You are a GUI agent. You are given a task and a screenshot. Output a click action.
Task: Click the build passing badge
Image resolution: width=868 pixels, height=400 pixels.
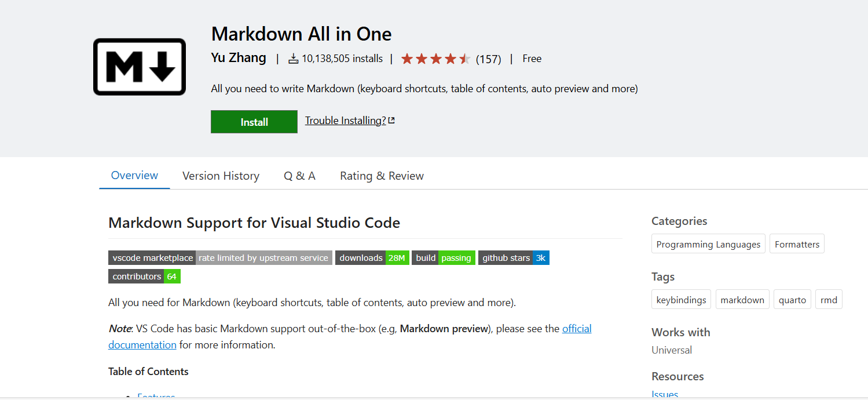[444, 258]
